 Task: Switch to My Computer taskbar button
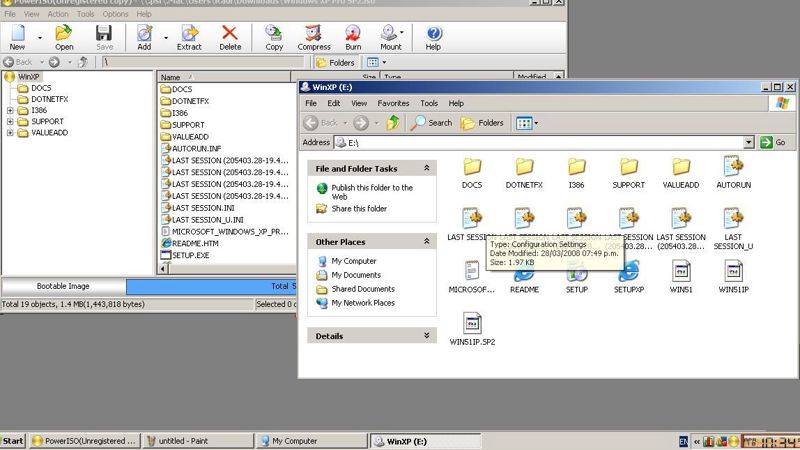pos(312,441)
